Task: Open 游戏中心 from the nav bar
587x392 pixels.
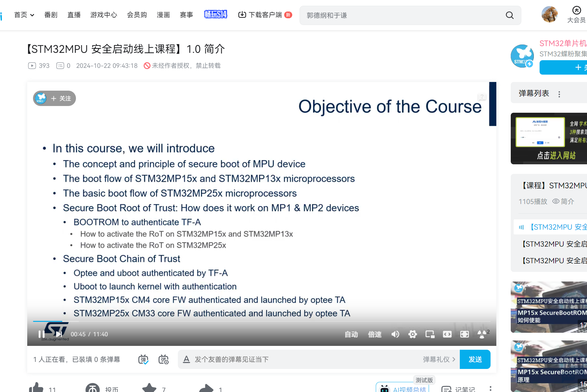Action: coord(104,15)
